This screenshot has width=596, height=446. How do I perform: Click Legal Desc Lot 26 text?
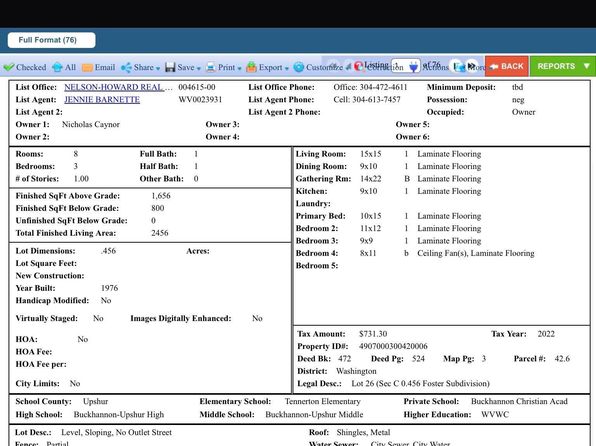pyautogui.click(x=420, y=383)
